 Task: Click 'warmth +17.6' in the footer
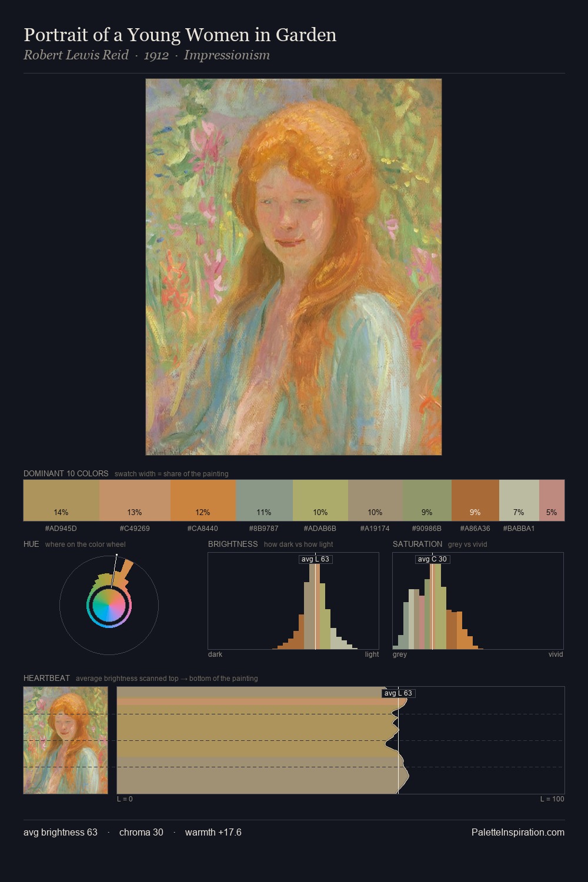(x=213, y=832)
